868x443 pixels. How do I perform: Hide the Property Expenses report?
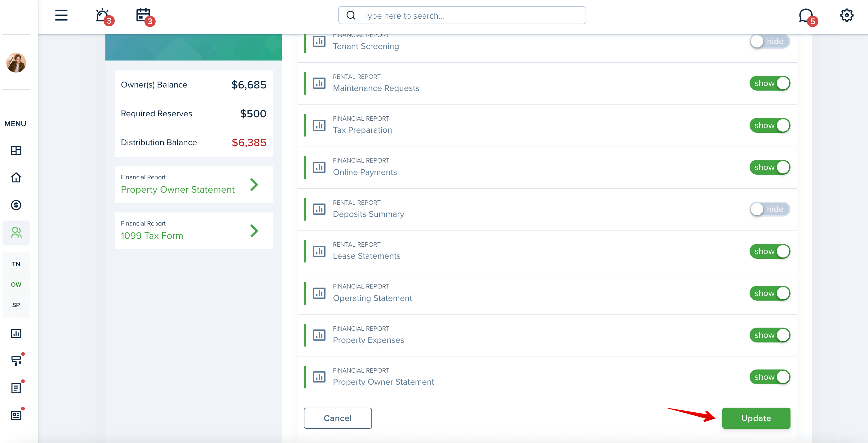[x=770, y=335]
